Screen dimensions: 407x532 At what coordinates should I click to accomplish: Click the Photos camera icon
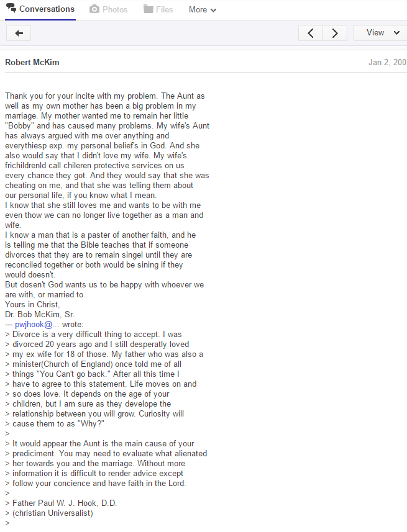[94, 9]
